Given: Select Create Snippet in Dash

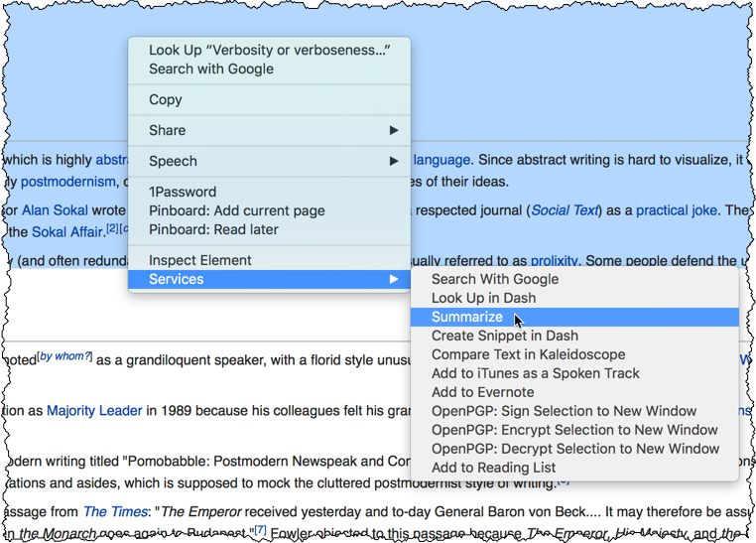Looking at the screenshot, I should (504, 336).
